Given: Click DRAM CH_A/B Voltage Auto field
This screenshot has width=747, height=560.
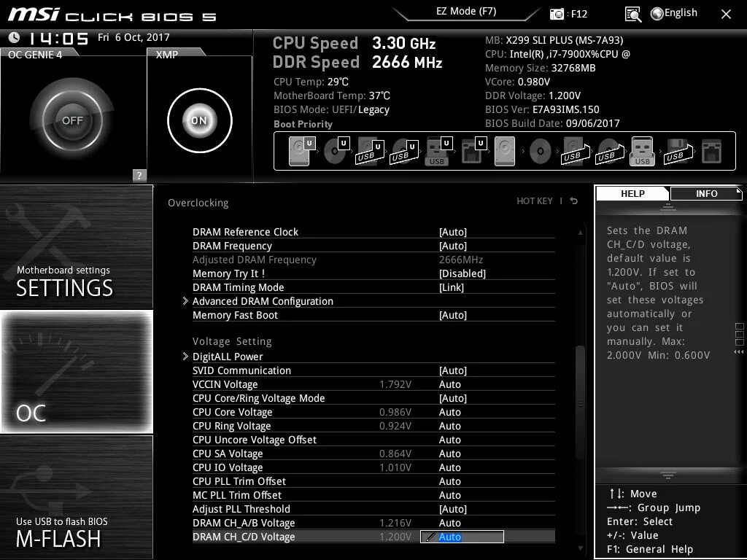Looking at the screenshot, I should [x=449, y=523].
